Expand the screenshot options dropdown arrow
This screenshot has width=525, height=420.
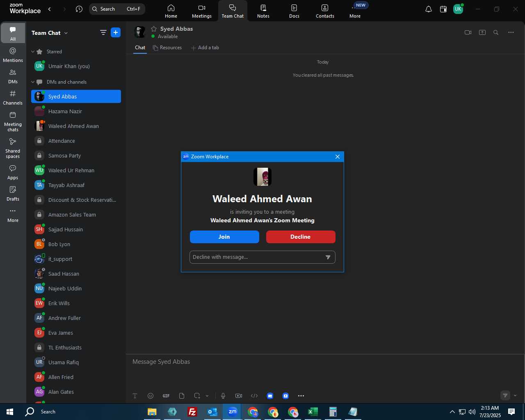[207, 396]
